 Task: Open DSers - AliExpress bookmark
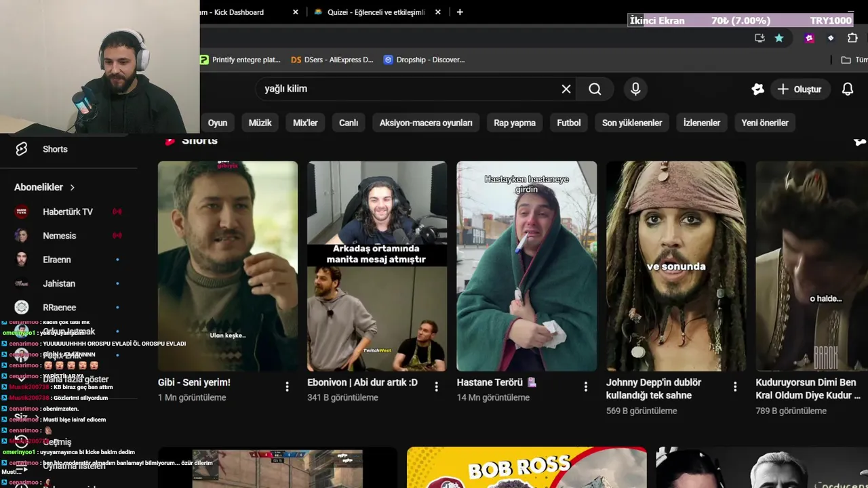[332, 60]
